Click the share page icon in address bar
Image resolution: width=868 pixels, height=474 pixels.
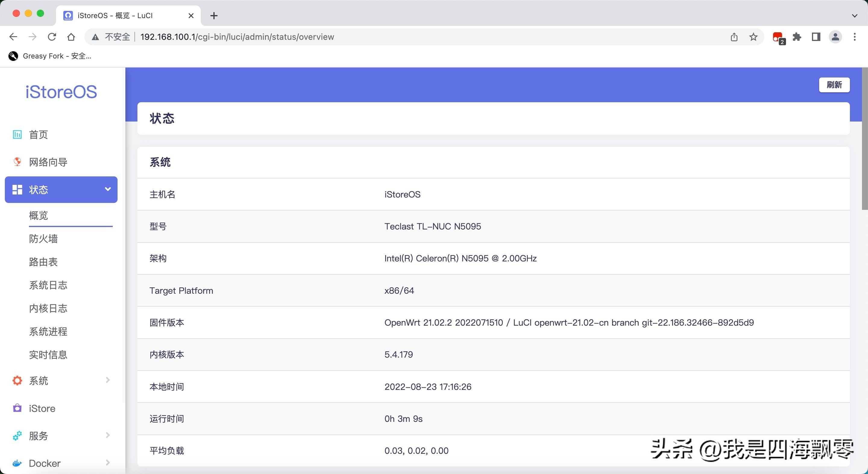pyautogui.click(x=734, y=37)
